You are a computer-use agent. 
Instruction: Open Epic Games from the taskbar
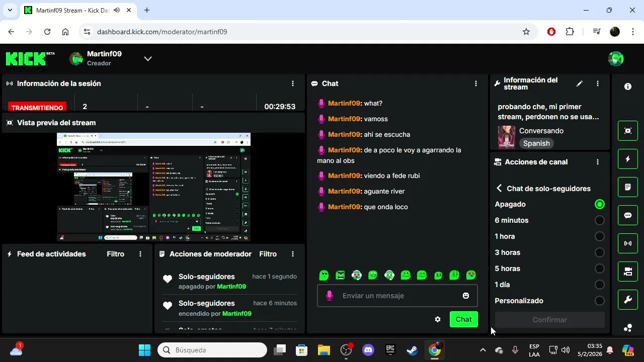[390, 350]
